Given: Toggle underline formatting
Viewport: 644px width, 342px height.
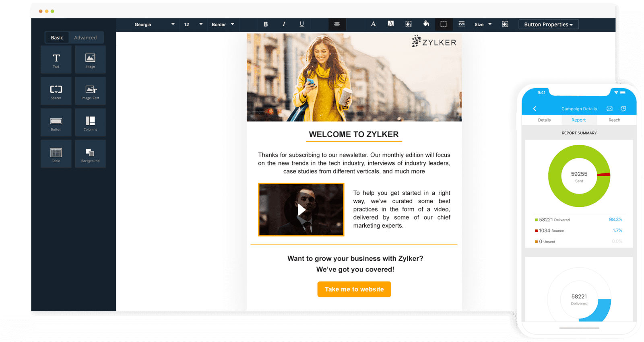Looking at the screenshot, I should pos(302,24).
